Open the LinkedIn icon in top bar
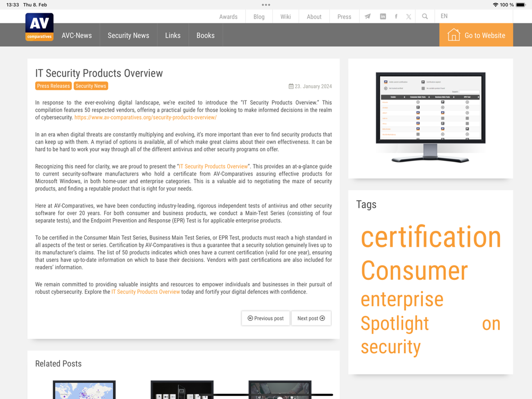The height and width of the screenshot is (399, 532). coord(383,16)
